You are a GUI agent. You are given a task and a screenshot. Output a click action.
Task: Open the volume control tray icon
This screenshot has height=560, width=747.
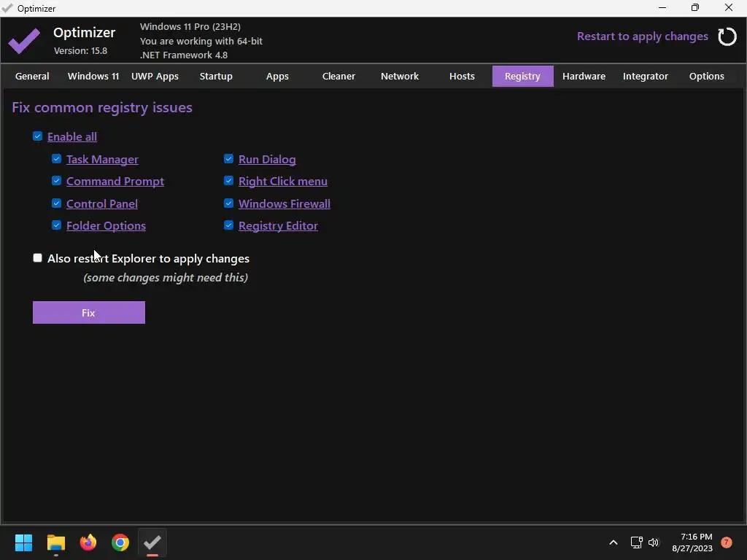pyautogui.click(x=654, y=542)
